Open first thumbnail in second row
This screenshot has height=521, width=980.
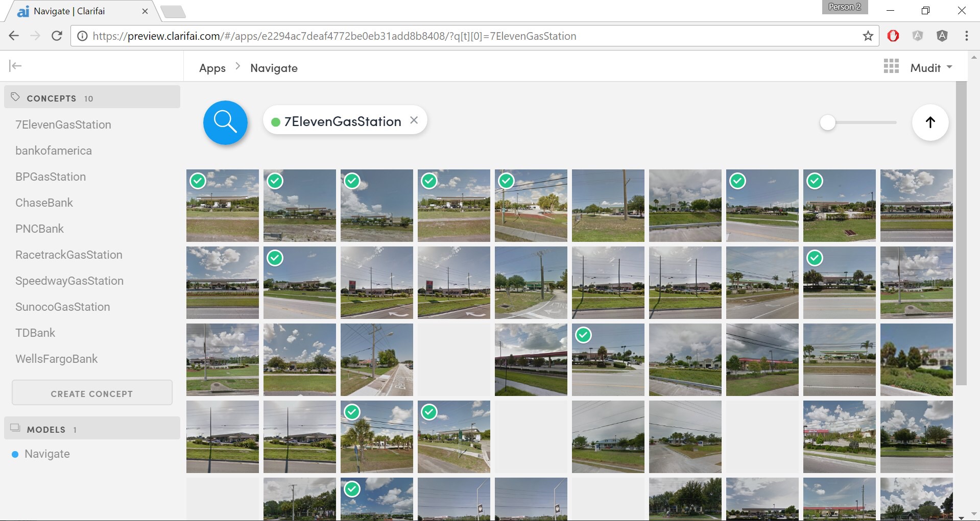tap(223, 283)
